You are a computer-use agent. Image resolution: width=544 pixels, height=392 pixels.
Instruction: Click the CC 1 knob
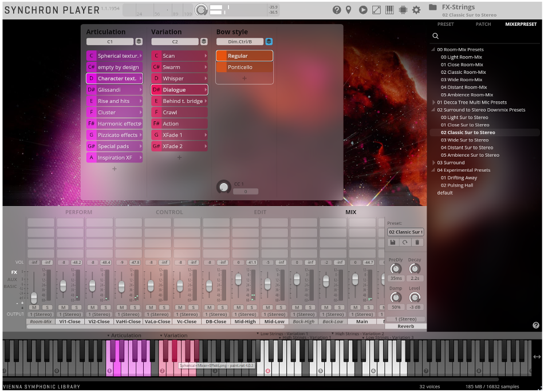(x=224, y=187)
